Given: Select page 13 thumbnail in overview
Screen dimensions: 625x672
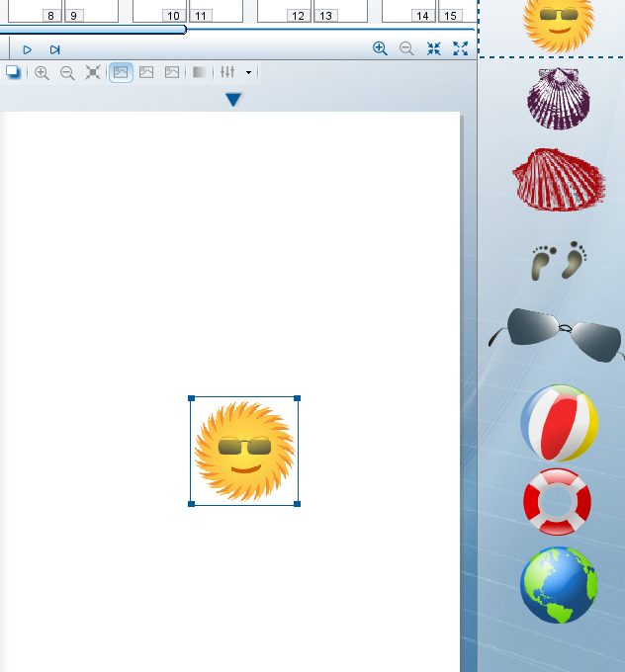Looking at the screenshot, I should [340, 11].
